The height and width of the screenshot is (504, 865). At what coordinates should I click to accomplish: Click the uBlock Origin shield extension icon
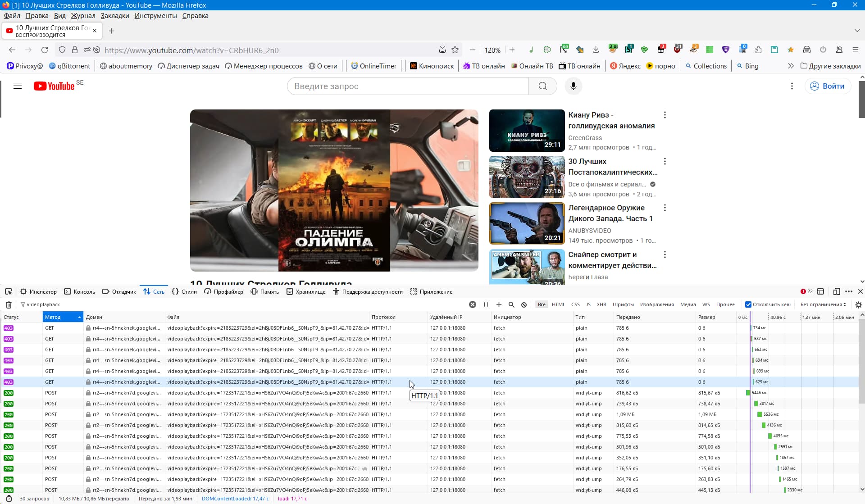point(677,50)
